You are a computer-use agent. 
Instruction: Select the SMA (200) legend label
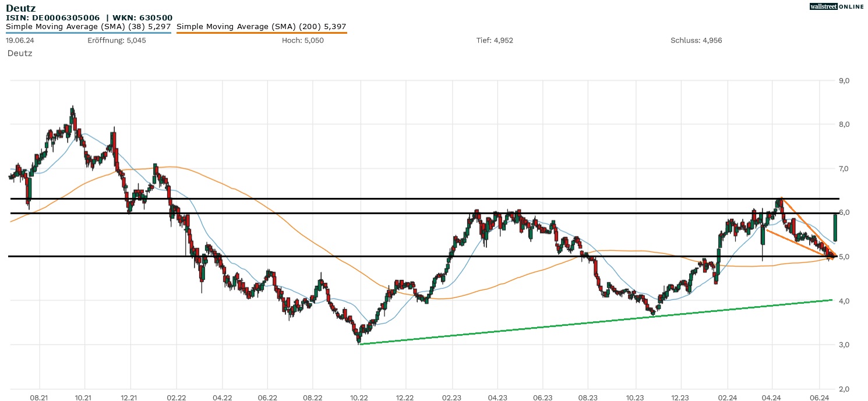click(x=262, y=26)
